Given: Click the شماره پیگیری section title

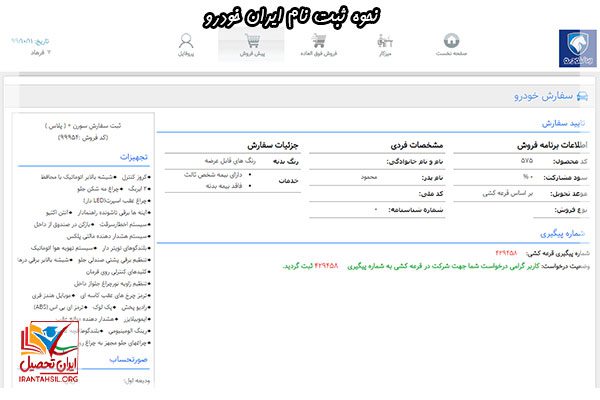Looking at the screenshot, I should (x=562, y=233).
